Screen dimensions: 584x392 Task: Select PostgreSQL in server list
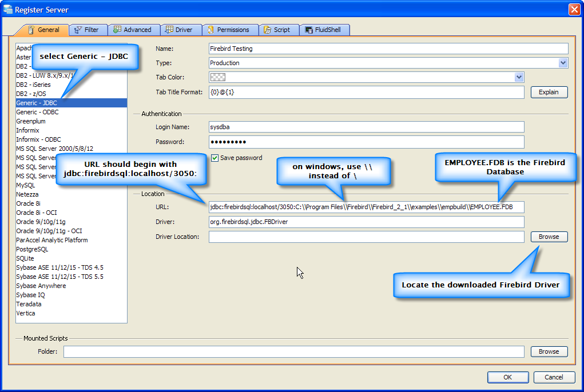pyautogui.click(x=71, y=249)
